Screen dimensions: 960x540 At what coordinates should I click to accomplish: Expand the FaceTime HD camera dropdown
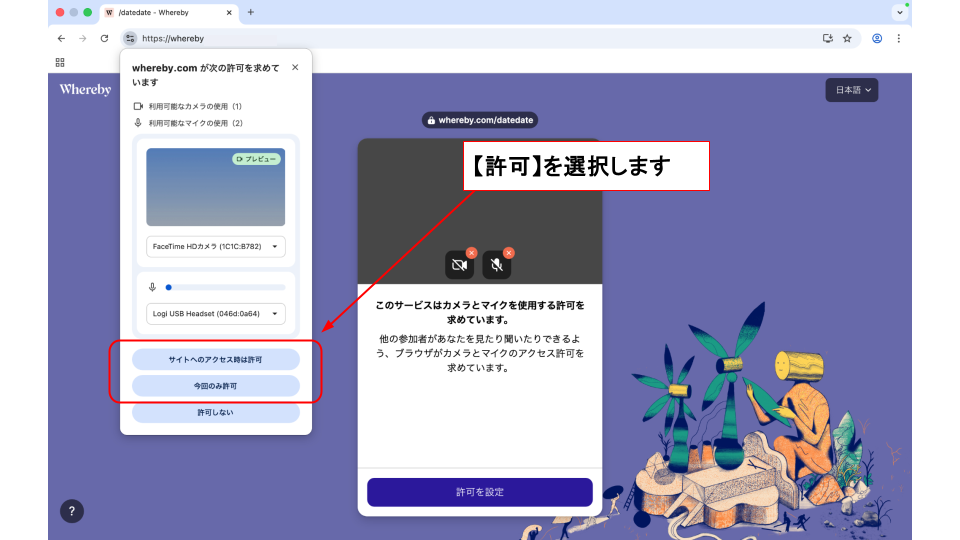click(215, 246)
